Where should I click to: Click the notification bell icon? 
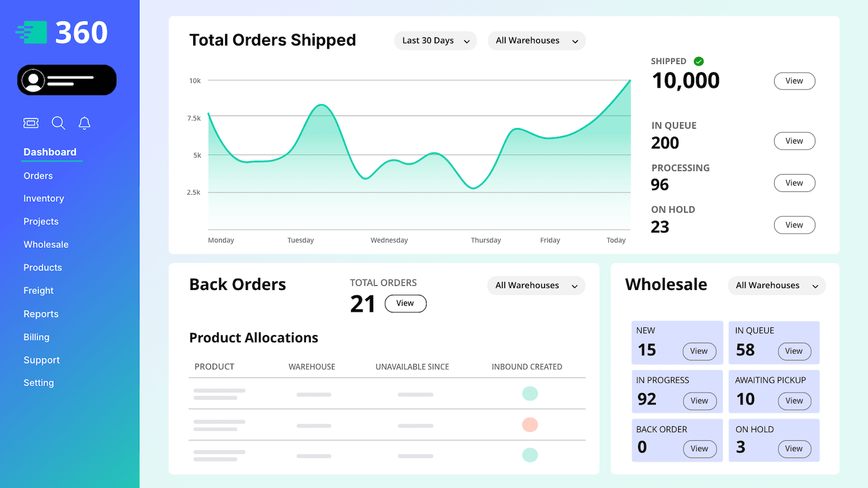[x=84, y=123]
